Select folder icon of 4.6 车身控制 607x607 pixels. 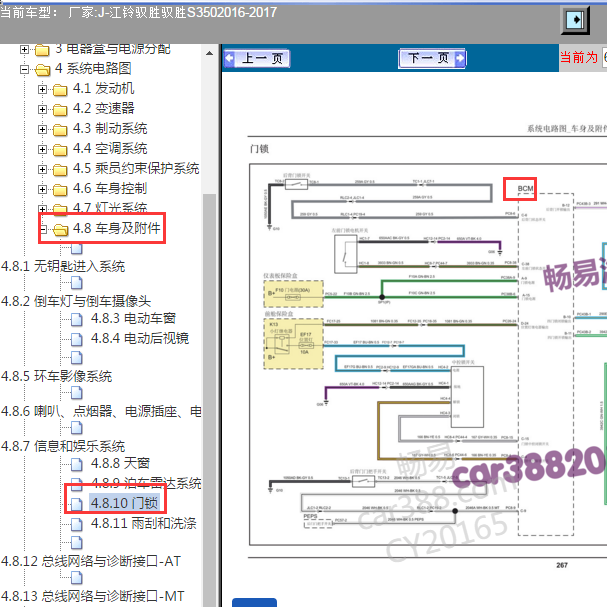tap(60, 190)
